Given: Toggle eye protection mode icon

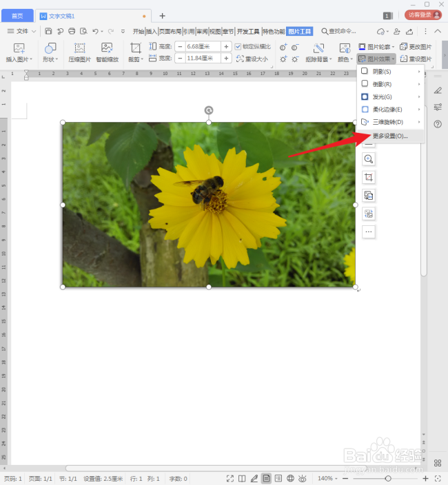Looking at the screenshot, I should tap(303, 479).
